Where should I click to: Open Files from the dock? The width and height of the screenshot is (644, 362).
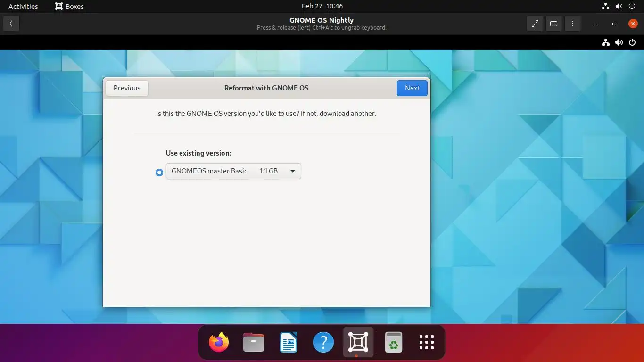tap(254, 342)
